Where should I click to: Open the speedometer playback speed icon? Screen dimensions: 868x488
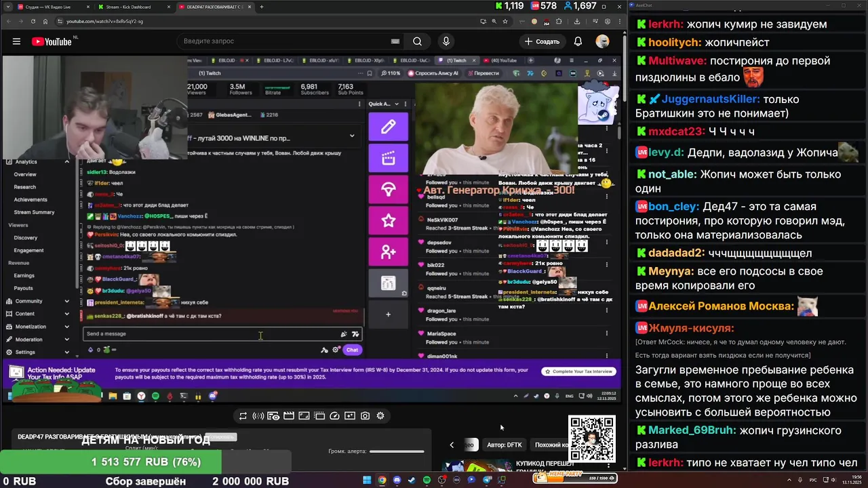click(334, 415)
